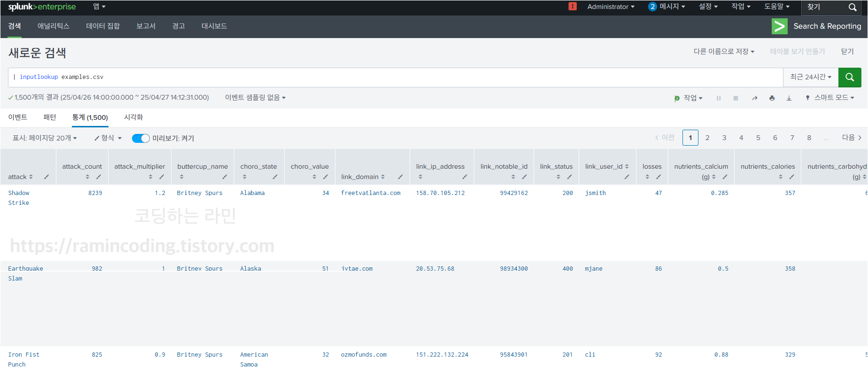Screen dimensions: 868x390
Task: Stop the search job
Action: [736, 98]
